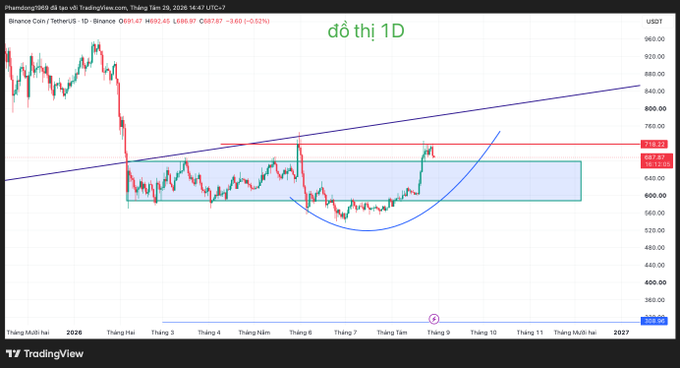Click the Phamdong1969 creation caption
The width and height of the screenshot is (680, 368).
click(x=114, y=8)
